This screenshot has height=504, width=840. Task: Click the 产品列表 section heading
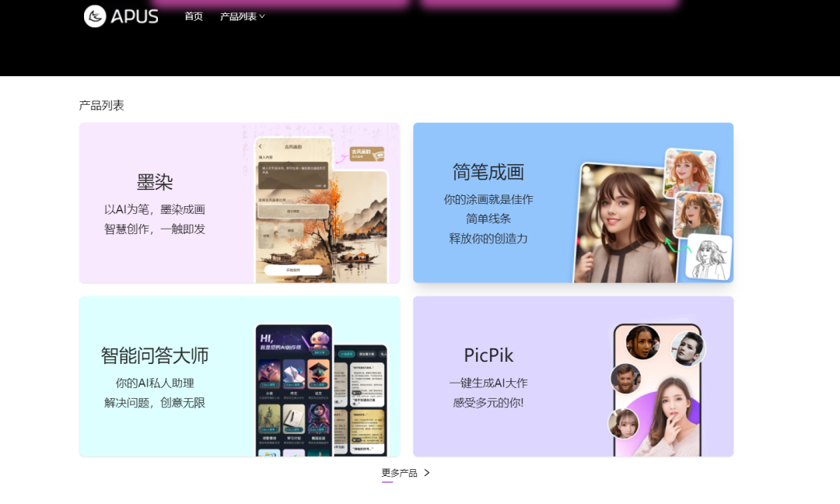pyautogui.click(x=101, y=105)
